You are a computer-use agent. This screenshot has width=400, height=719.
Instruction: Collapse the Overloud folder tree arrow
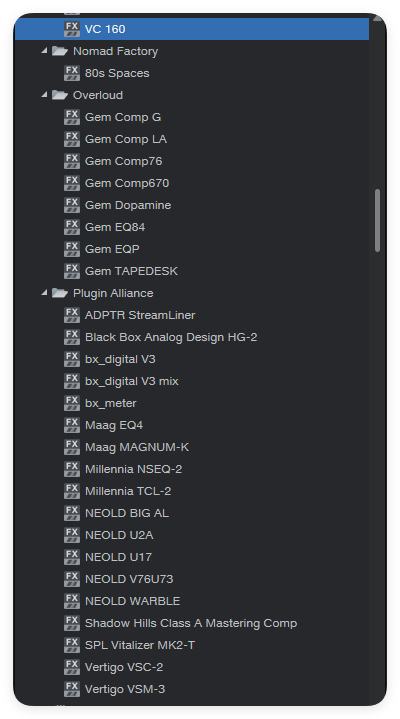pyautogui.click(x=44, y=95)
